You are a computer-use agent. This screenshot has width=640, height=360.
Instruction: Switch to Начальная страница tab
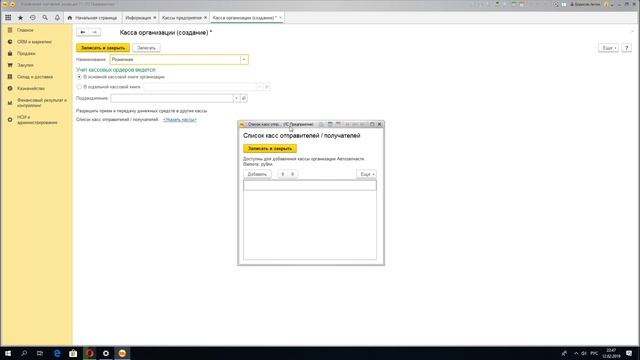click(93, 18)
